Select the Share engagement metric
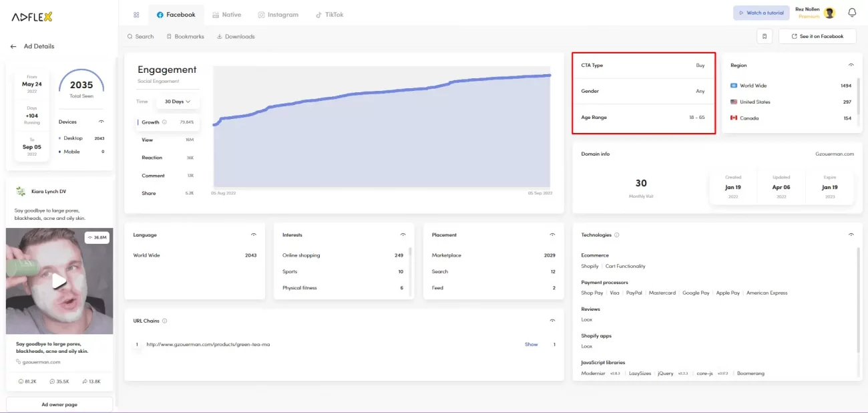Image resolution: width=868 pixels, height=413 pixels. pos(167,193)
